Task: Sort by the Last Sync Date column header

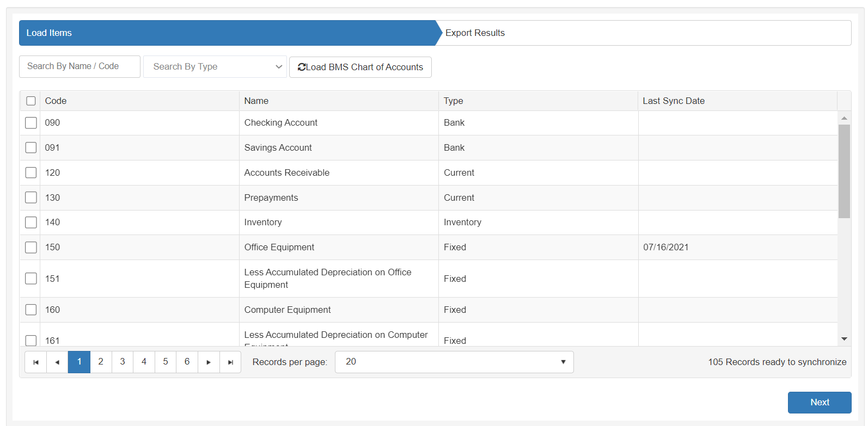Action: point(673,101)
